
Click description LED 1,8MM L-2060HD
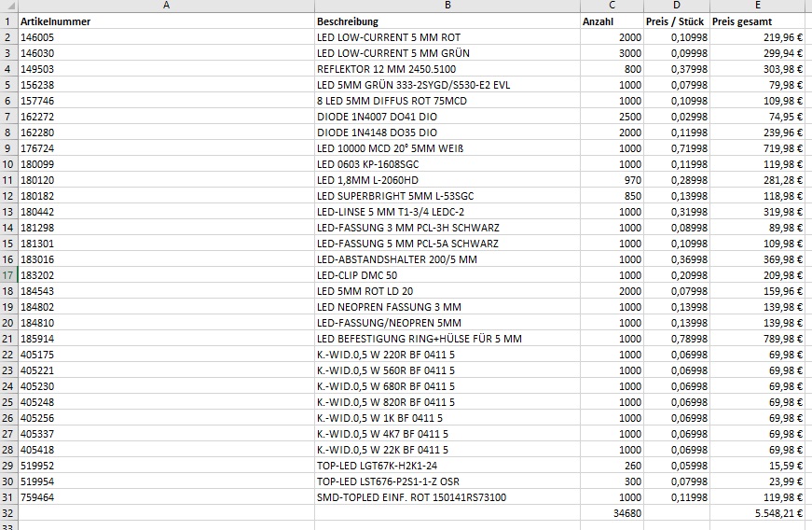[x=447, y=180]
